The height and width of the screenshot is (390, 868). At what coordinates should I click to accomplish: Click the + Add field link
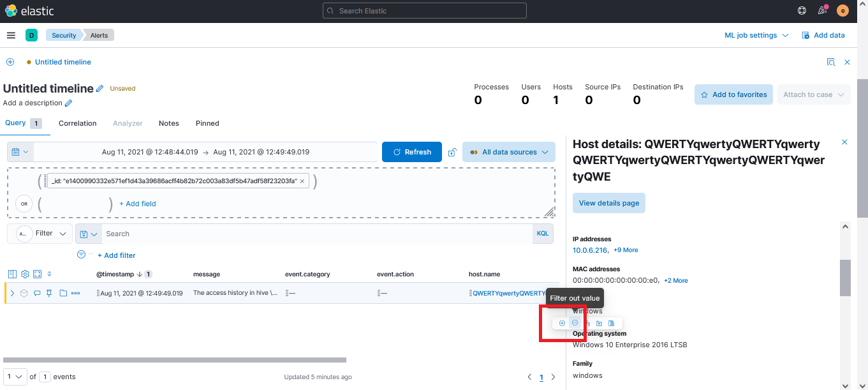point(138,204)
